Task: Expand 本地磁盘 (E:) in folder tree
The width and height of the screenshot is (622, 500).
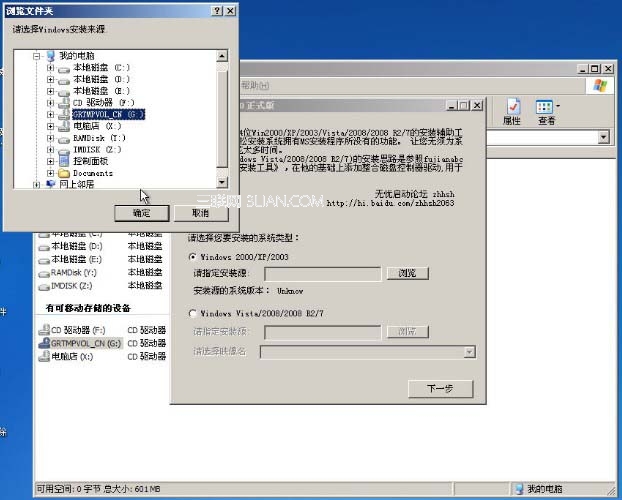Action: [x=50, y=91]
